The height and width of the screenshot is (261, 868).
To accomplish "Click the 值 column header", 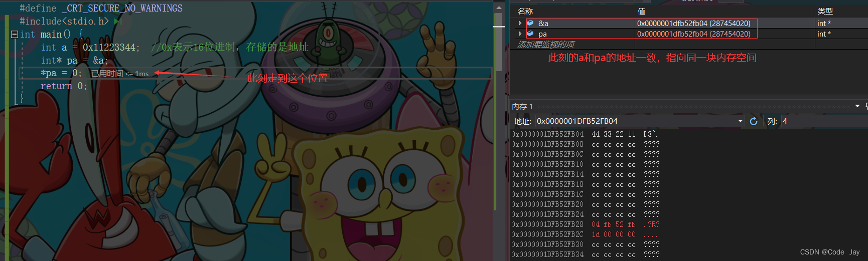I will 641,11.
